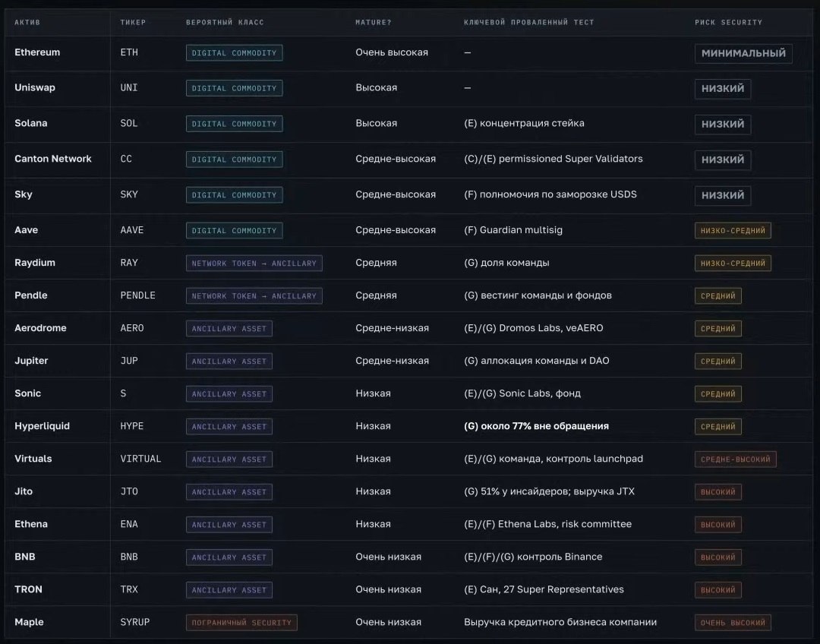This screenshot has height=644, width=820.
Task: Click Ancillary Asset badge in Jupiter row
Action: click(229, 361)
